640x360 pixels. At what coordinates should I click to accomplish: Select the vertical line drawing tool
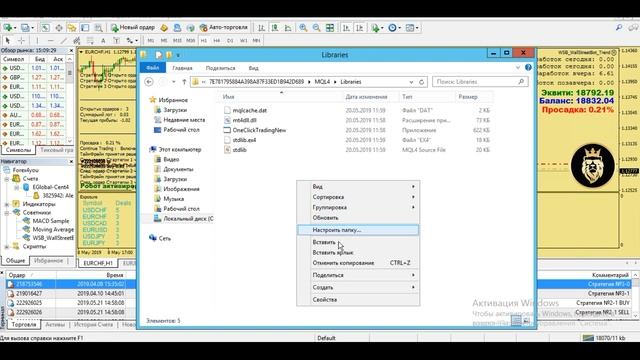point(37,40)
